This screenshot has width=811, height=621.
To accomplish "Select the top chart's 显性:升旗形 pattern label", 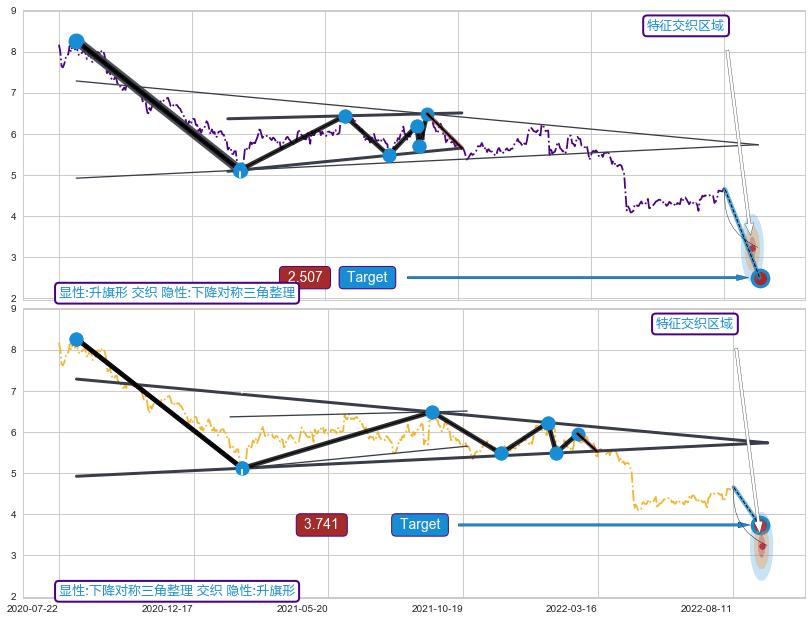I will coord(177,293).
